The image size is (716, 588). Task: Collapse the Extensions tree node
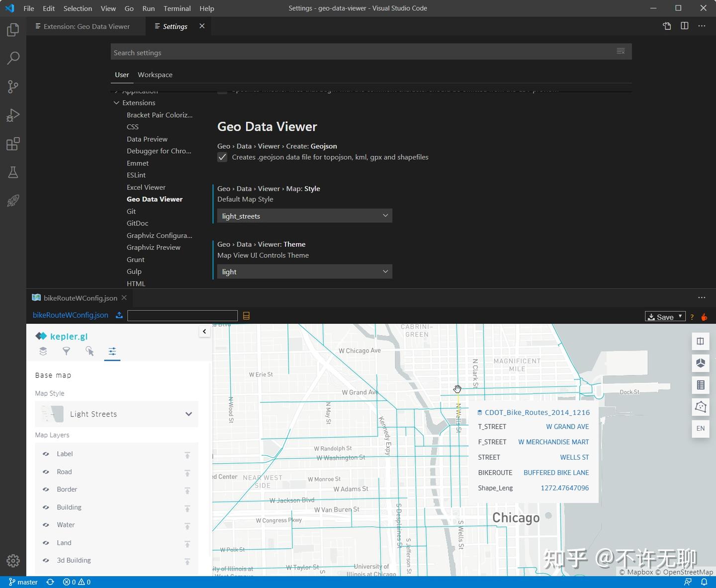click(116, 103)
